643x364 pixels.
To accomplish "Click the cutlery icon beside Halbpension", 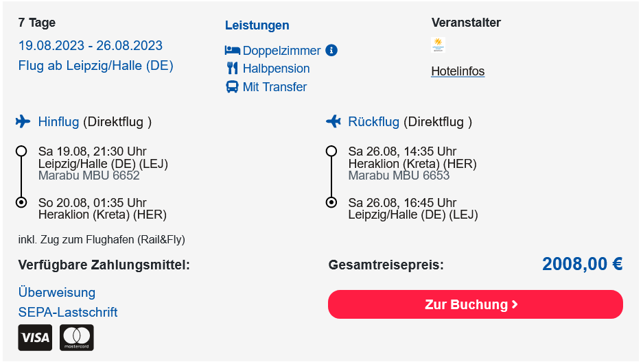I will point(232,69).
